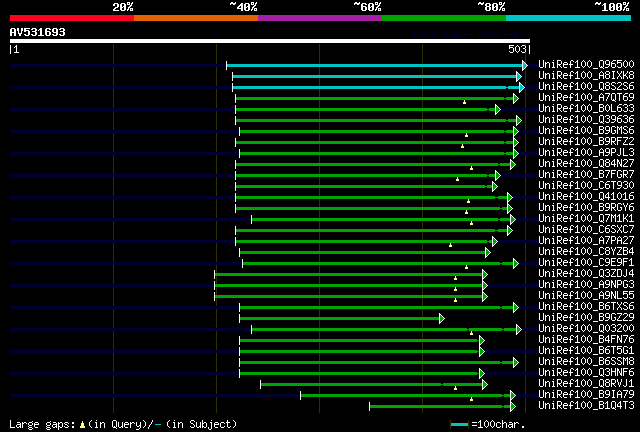This screenshot has width=640, height=432.
Task: Click the arrowhead ending the UniRef100_C8YZB4 bar
Action: 488,252
